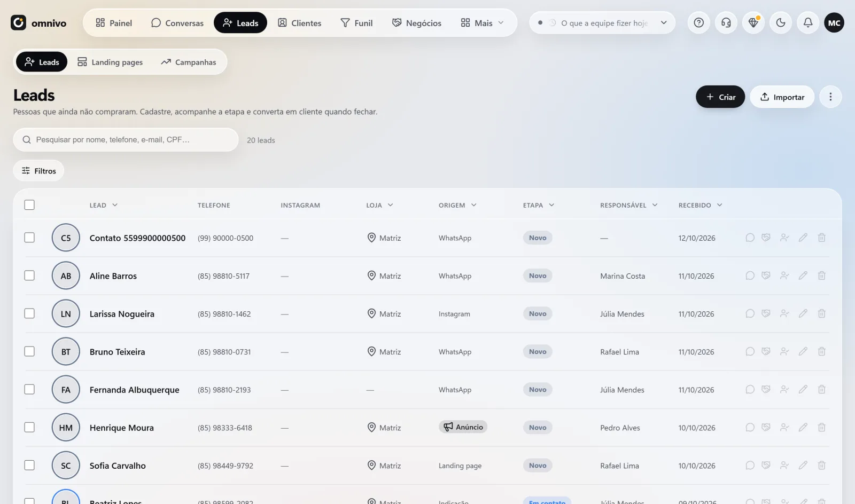The image size is (855, 504).
Task: Open Conversas in top navigation
Action: (x=177, y=22)
